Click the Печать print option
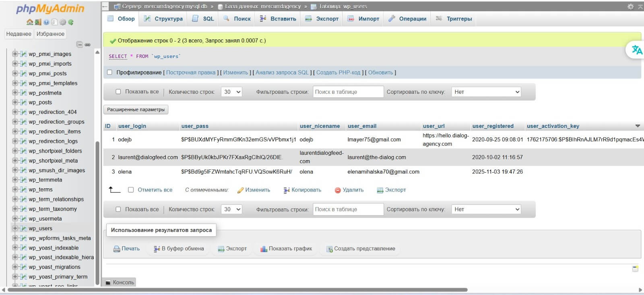Screen dimensions: 644x295 point(126,249)
